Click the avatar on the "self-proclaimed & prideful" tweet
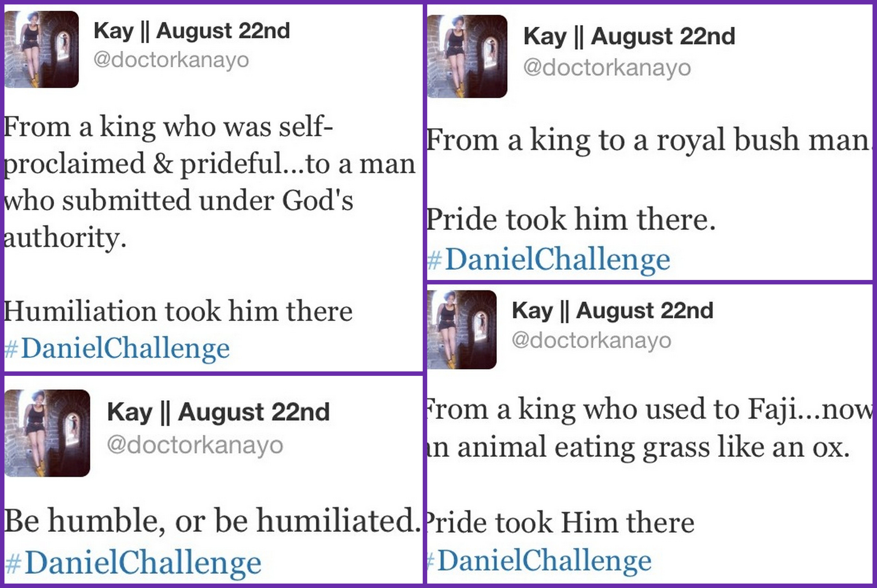Image resolution: width=877 pixels, height=588 pixels. click(41, 49)
